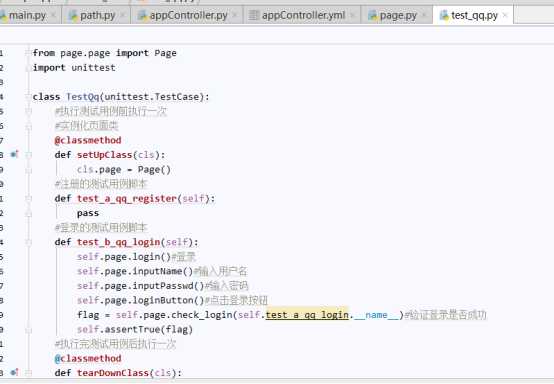554x384 pixels.
Task: Click the Chinese comment above test_b_qq_login
Action: pos(101,227)
